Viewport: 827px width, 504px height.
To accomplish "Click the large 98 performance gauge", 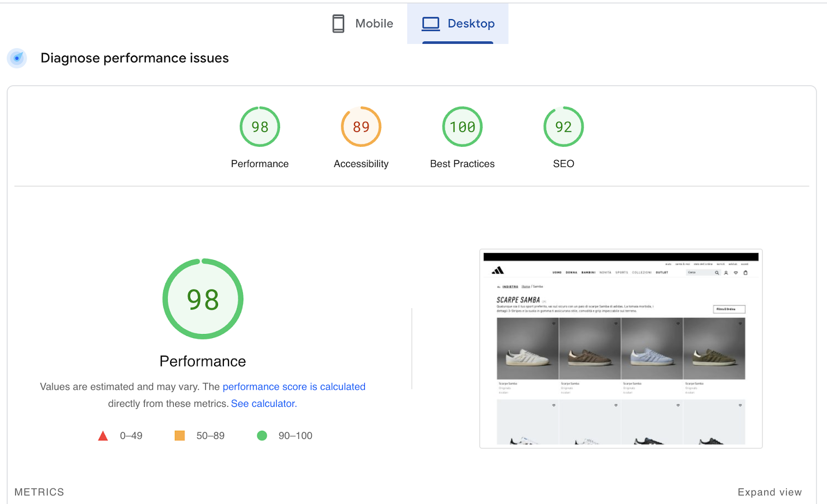I will [203, 299].
